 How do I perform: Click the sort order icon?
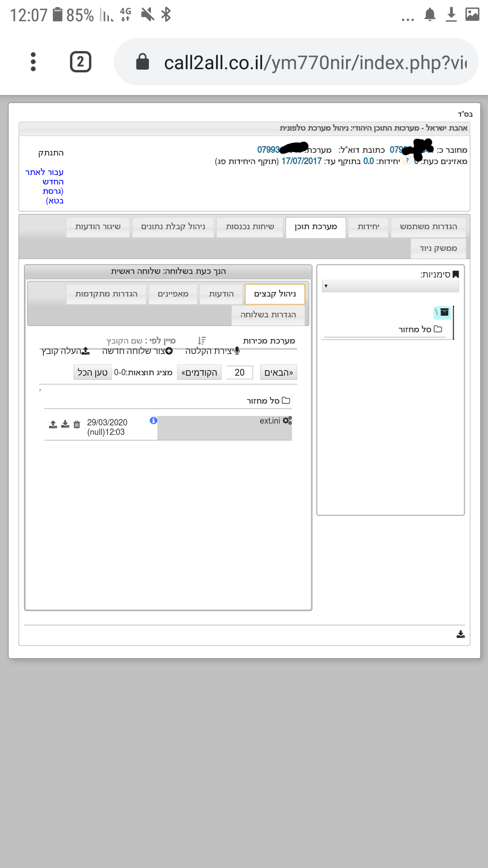click(202, 340)
